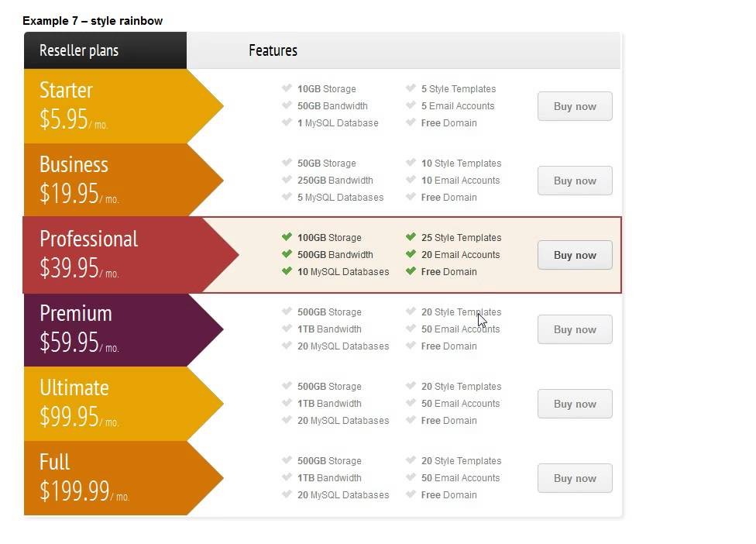Click Buy now for the Full plan
756x544 pixels.
click(x=575, y=478)
